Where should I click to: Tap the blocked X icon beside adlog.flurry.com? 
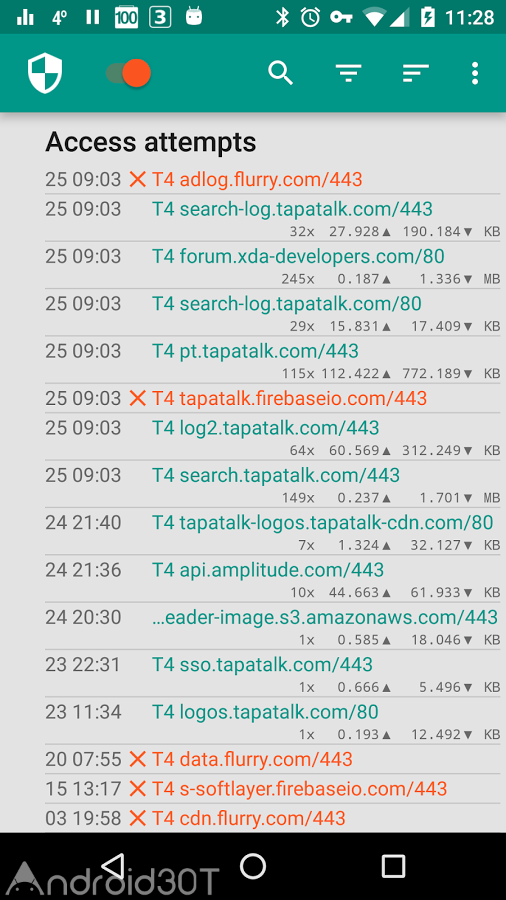click(137, 180)
